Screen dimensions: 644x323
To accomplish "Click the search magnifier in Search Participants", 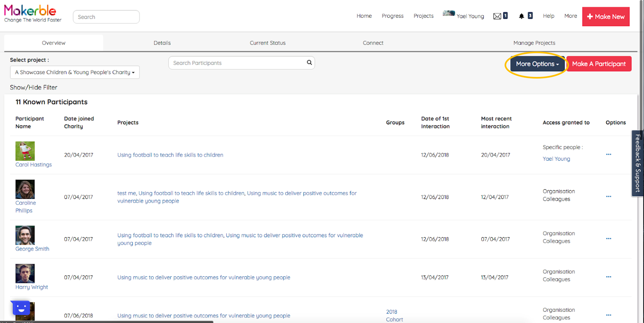I will pyautogui.click(x=309, y=62).
